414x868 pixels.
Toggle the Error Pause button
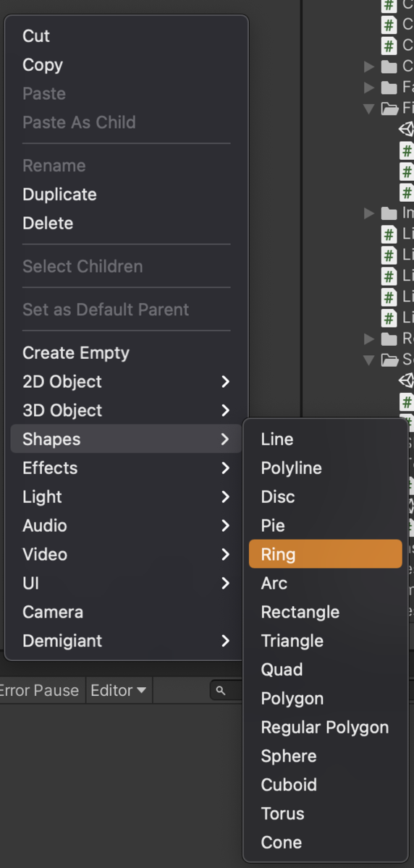click(40, 691)
